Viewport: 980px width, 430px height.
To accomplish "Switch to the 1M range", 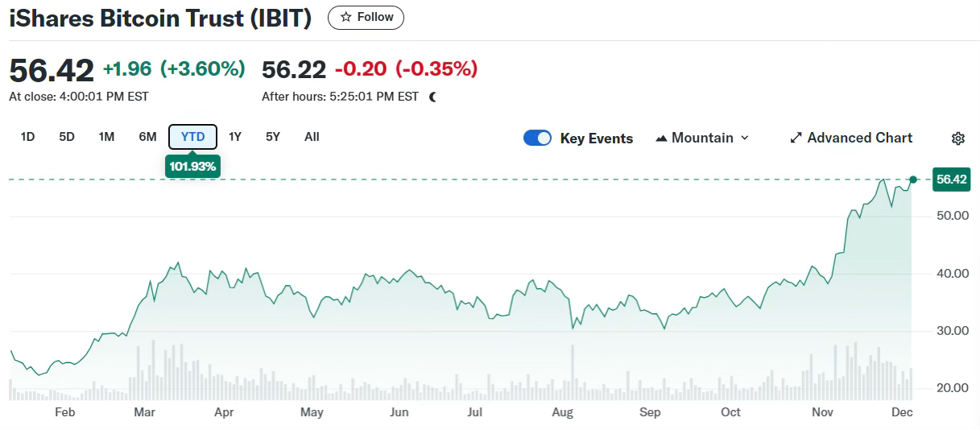I will 106,137.
